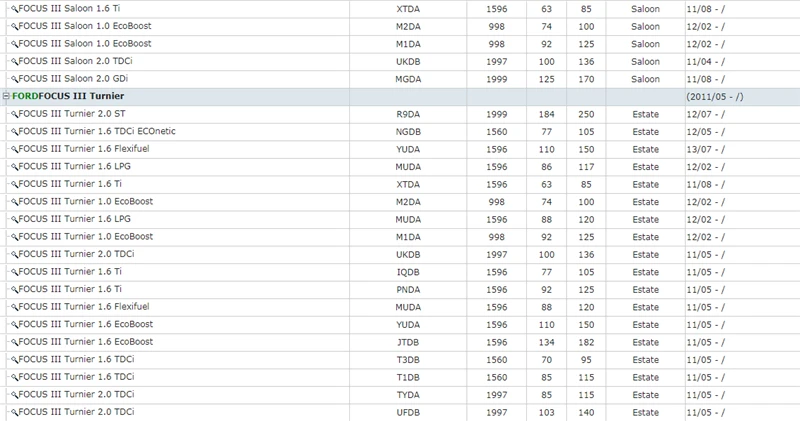Screen dimensions: 800x421
Task: Click '1999' displacement in Saloon 2.0 GDi row
Action: coord(496,79)
